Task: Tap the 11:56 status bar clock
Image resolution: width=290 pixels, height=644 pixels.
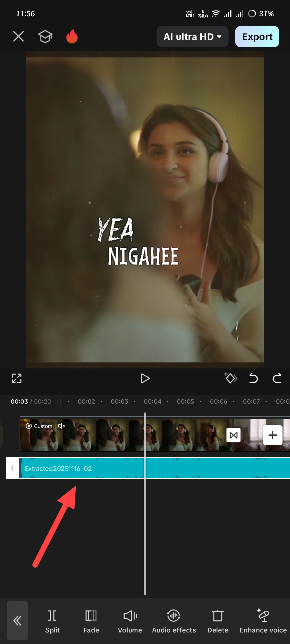Action: 26,14
